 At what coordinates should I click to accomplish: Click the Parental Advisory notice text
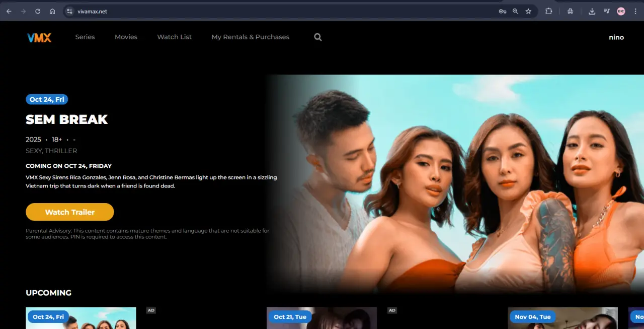coord(147,234)
